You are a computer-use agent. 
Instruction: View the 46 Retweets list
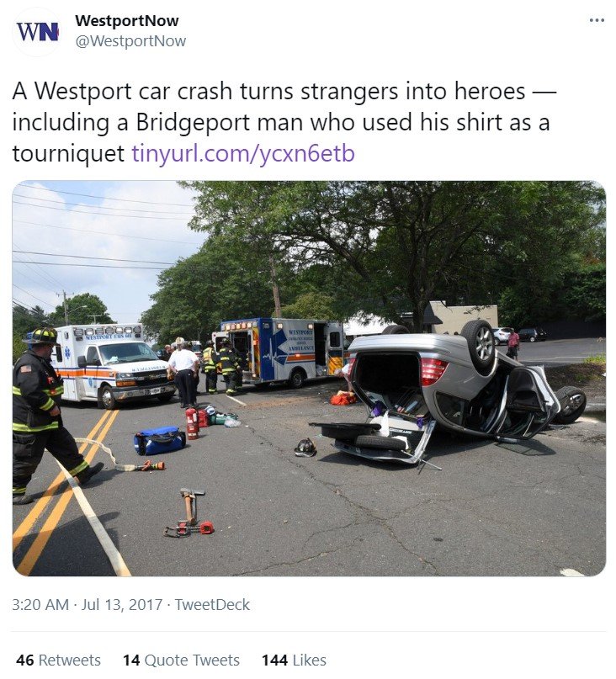pos(58,660)
